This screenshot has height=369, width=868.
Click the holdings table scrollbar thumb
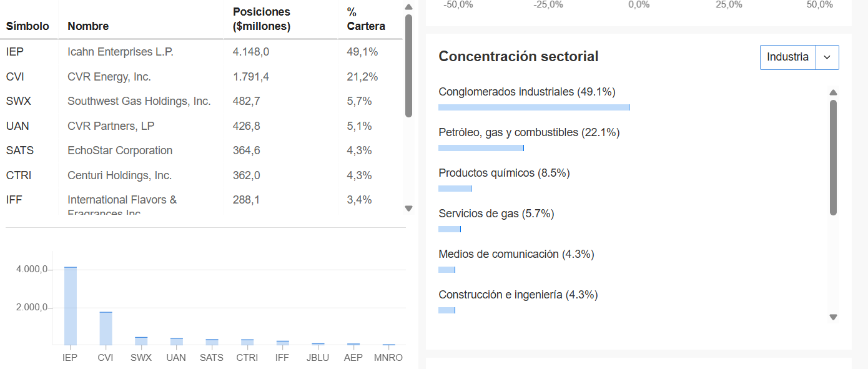click(x=408, y=66)
